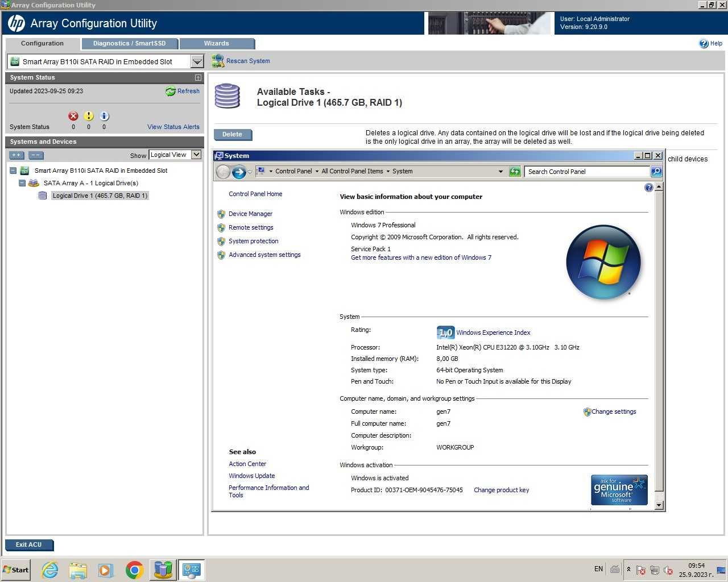
Task: Click the Logical Drive 1 disk icon in tree
Action: click(43, 196)
